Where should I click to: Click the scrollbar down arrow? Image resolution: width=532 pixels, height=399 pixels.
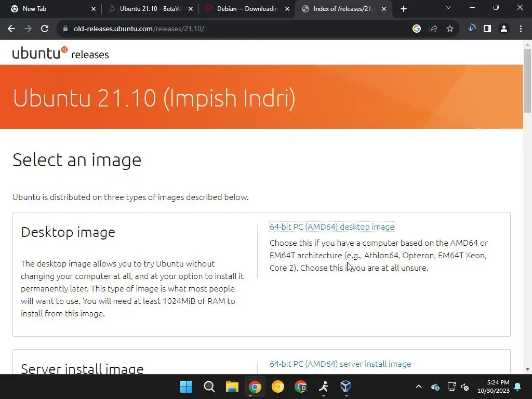click(x=527, y=369)
